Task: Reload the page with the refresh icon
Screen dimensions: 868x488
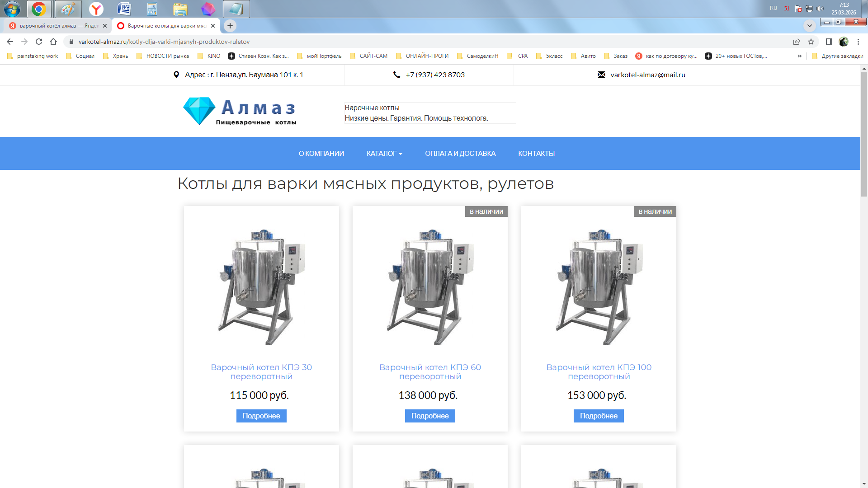Action: [39, 42]
